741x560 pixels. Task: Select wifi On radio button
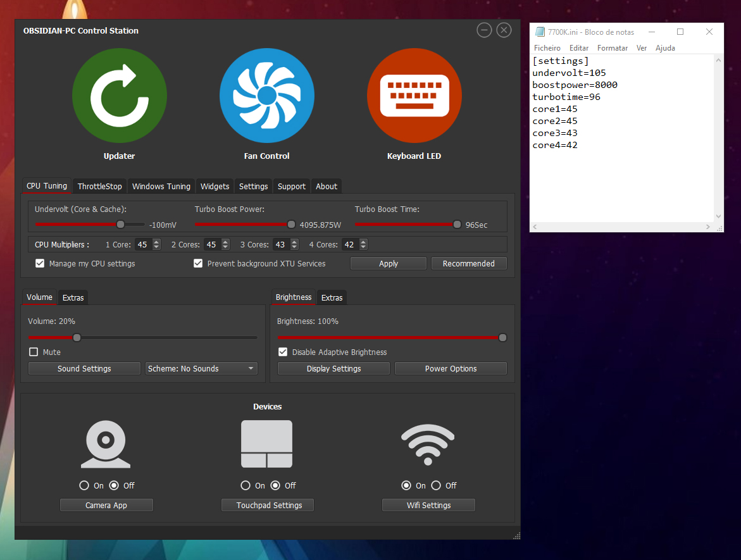click(x=406, y=485)
